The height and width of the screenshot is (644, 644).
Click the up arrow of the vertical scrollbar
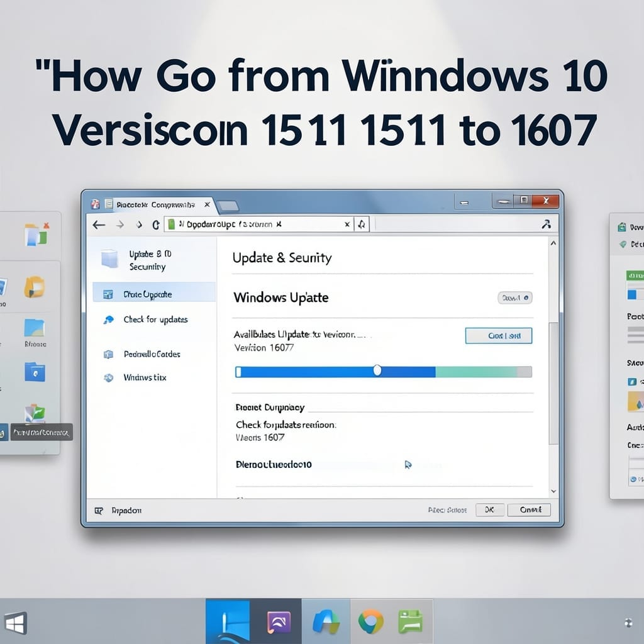[x=553, y=243]
